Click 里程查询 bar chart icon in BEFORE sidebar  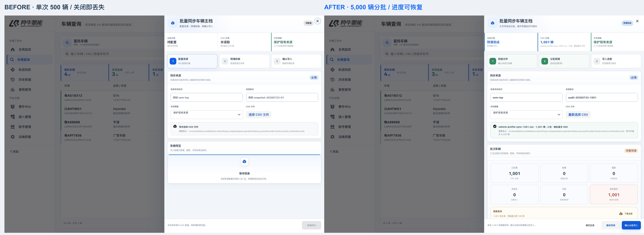pos(13,90)
